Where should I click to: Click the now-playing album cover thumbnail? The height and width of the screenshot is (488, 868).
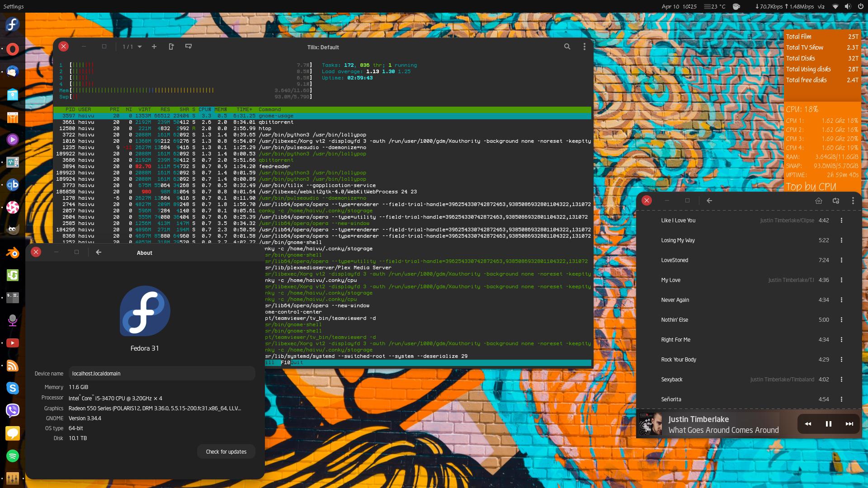click(651, 424)
